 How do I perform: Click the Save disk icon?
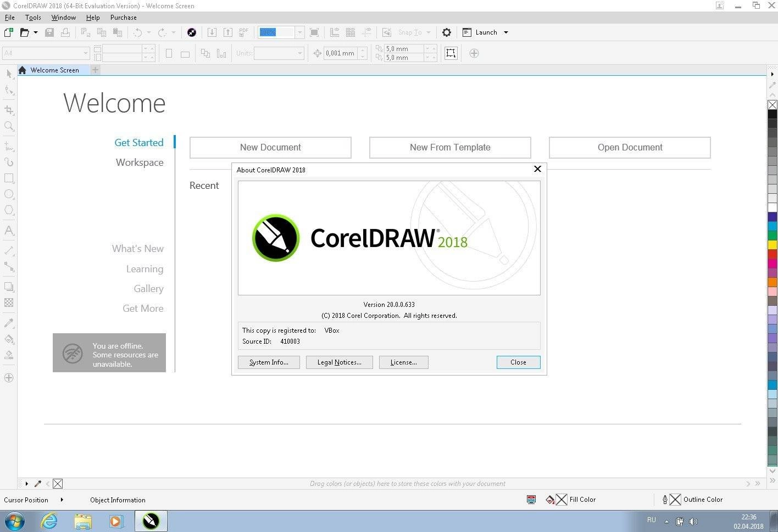point(49,32)
